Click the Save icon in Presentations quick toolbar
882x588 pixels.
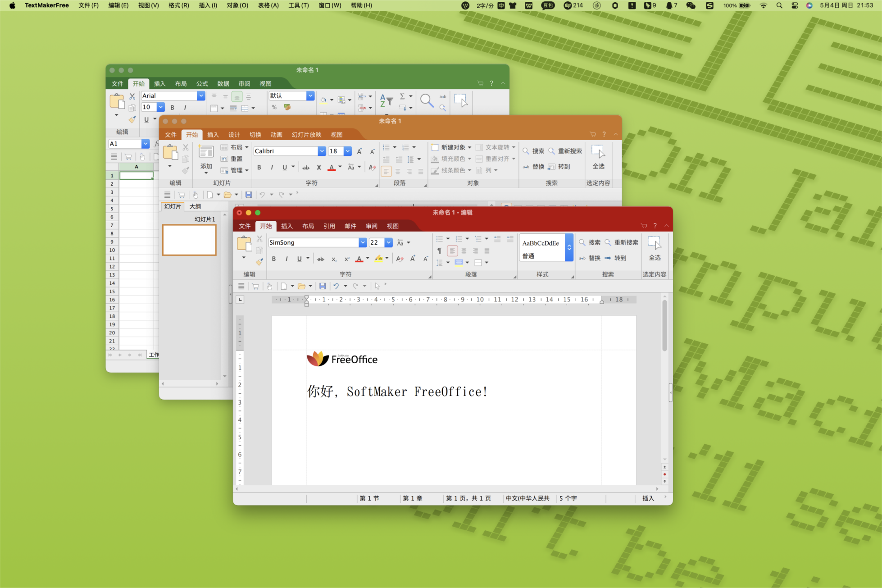pos(249,195)
